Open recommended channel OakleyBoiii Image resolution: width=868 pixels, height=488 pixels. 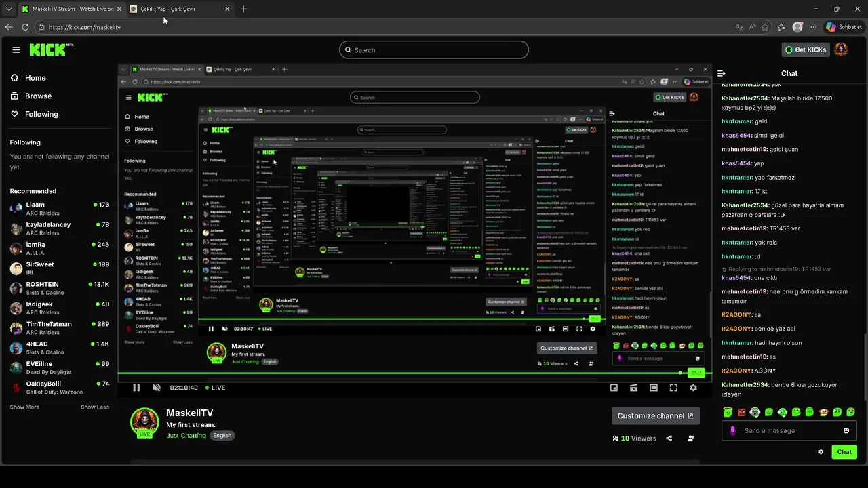pyautogui.click(x=60, y=388)
